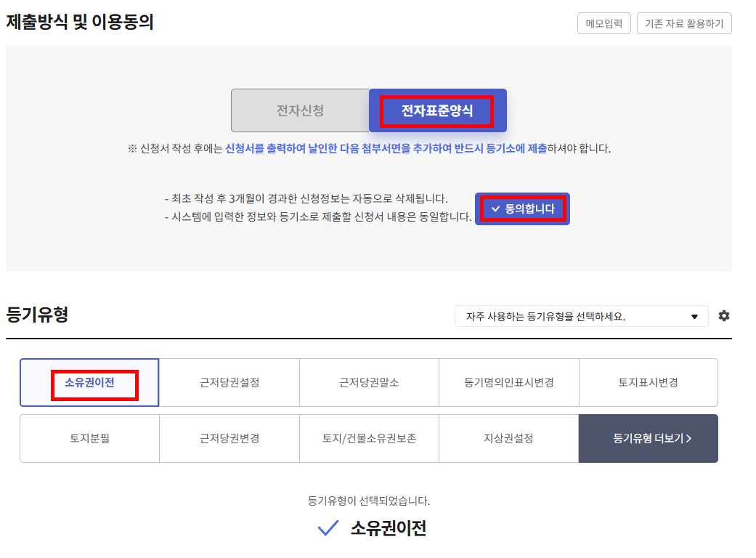756x558 pixels.
Task: Choose the 근저당권설정 registration type
Action: click(229, 382)
